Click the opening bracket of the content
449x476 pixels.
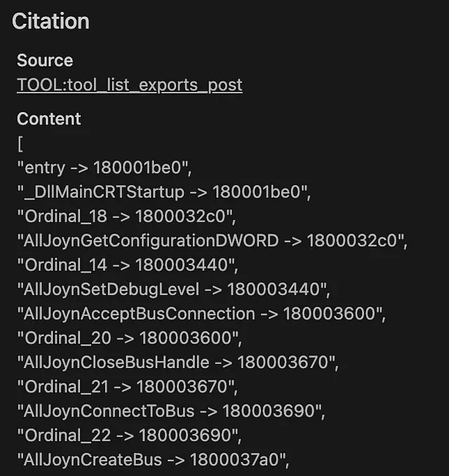(x=20, y=144)
